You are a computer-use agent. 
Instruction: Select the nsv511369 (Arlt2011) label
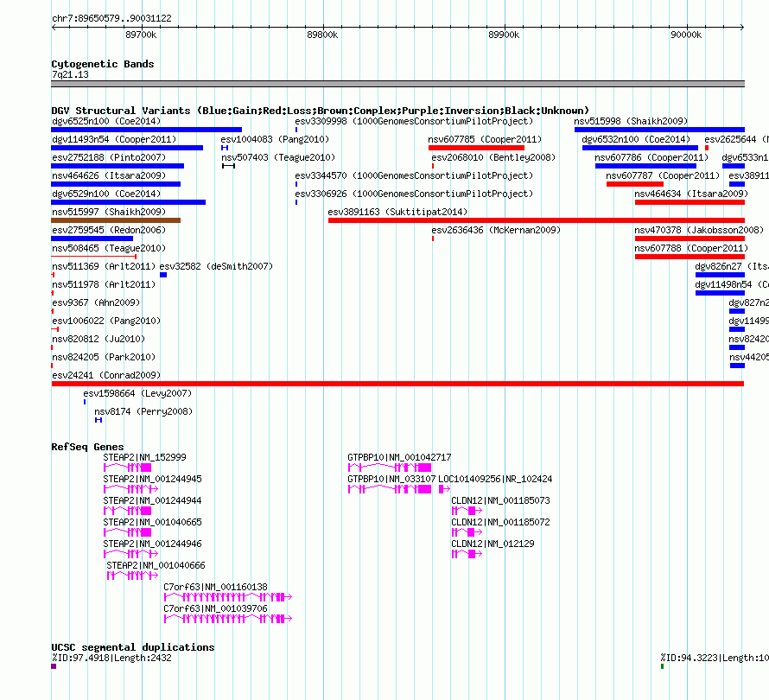click(104, 266)
